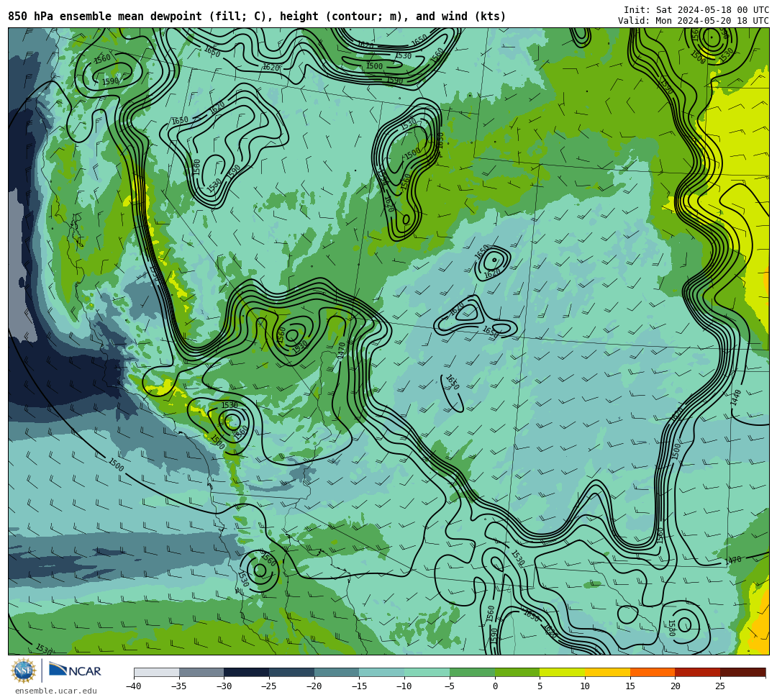Screen dimensions: 777x700
Task: Open the ensemble.ucar.edu link text
Action: pyautogui.click(x=55, y=691)
